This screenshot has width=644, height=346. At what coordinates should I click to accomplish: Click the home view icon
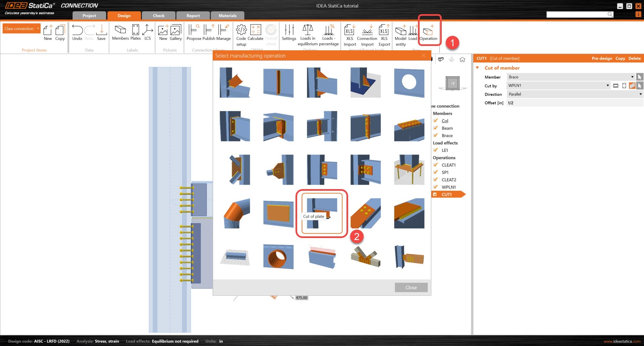point(462,60)
